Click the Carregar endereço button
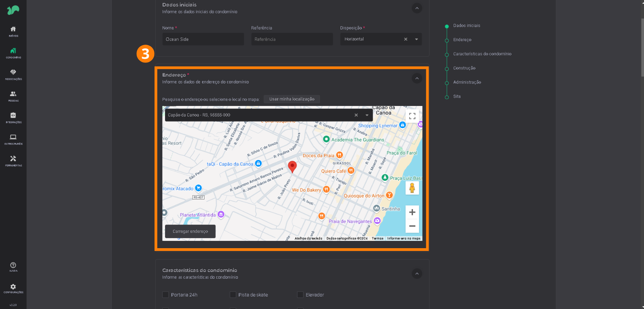644x309 pixels. (190, 231)
